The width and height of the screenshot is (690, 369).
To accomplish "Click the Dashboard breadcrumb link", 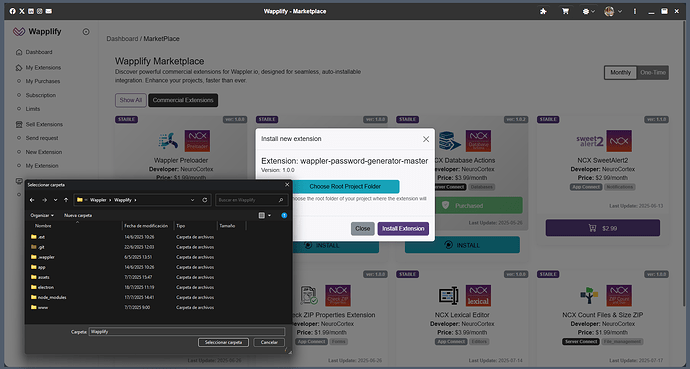I will 122,39.
